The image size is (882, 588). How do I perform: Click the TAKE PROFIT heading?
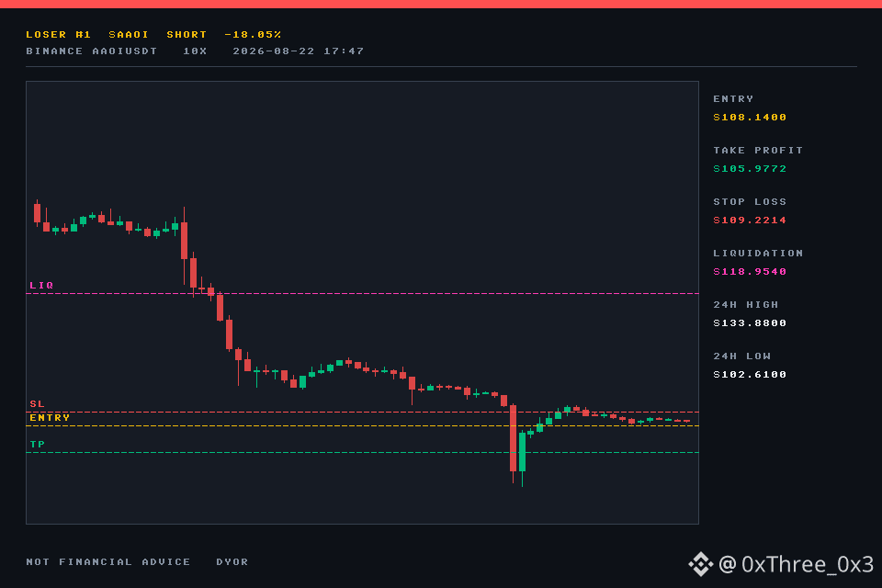758,151
